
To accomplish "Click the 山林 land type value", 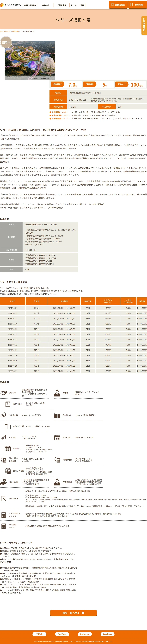I will [27, 270].
